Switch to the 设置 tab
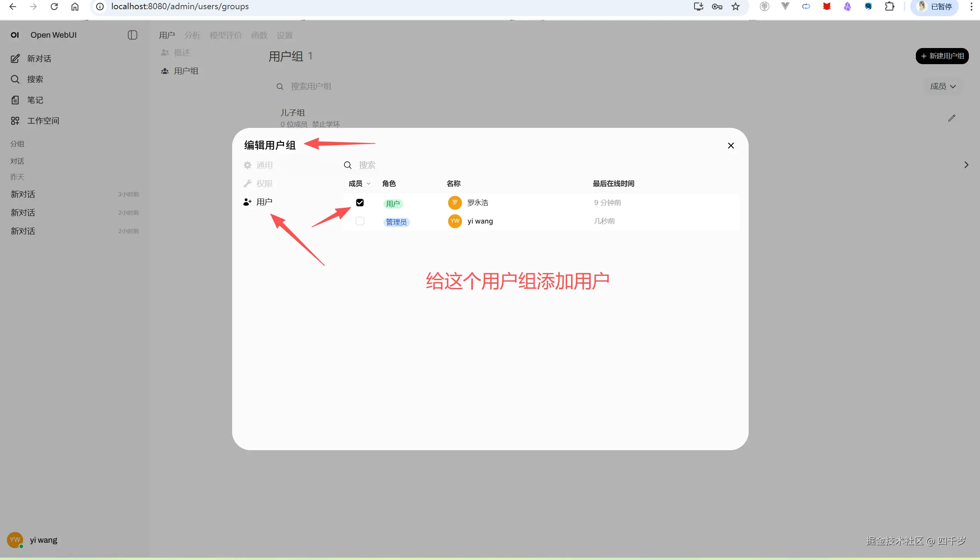The image size is (980, 560). point(284,35)
